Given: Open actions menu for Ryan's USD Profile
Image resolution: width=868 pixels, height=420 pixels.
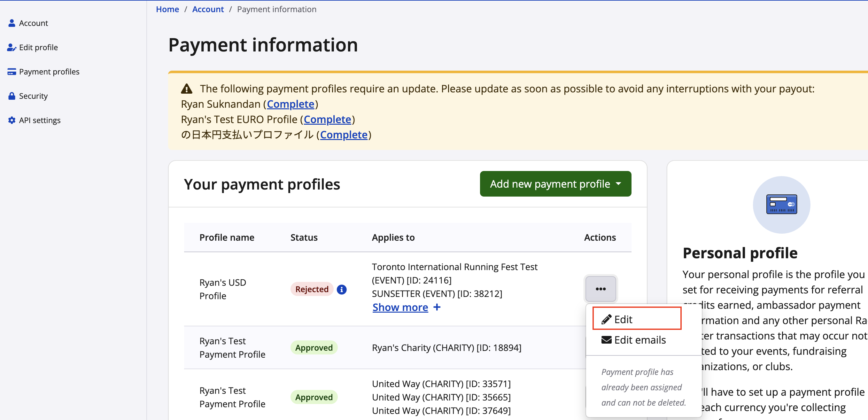Looking at the screenshot, I should tap(601, 289).
